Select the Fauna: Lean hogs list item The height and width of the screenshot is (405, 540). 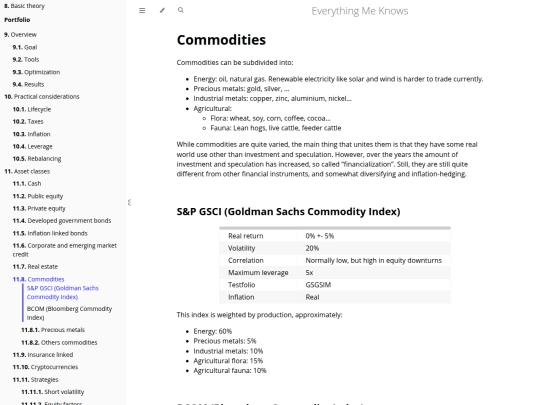point(276,128)
